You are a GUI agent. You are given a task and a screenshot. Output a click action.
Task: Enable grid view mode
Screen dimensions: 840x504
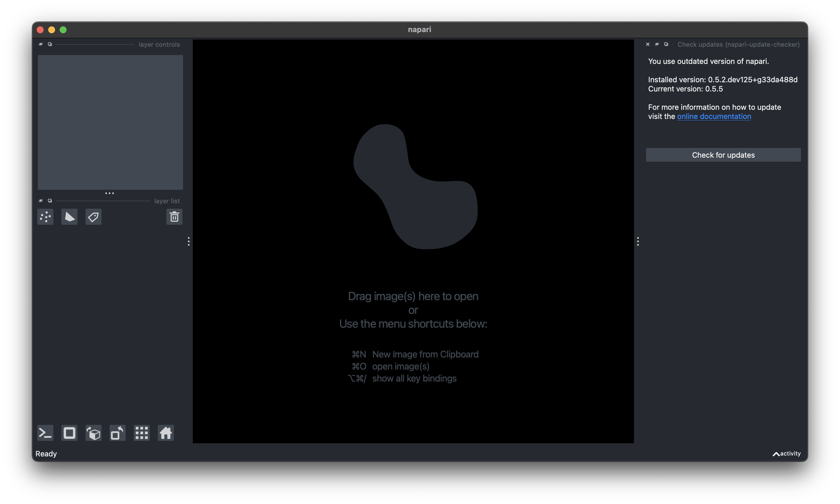[142, 433]
